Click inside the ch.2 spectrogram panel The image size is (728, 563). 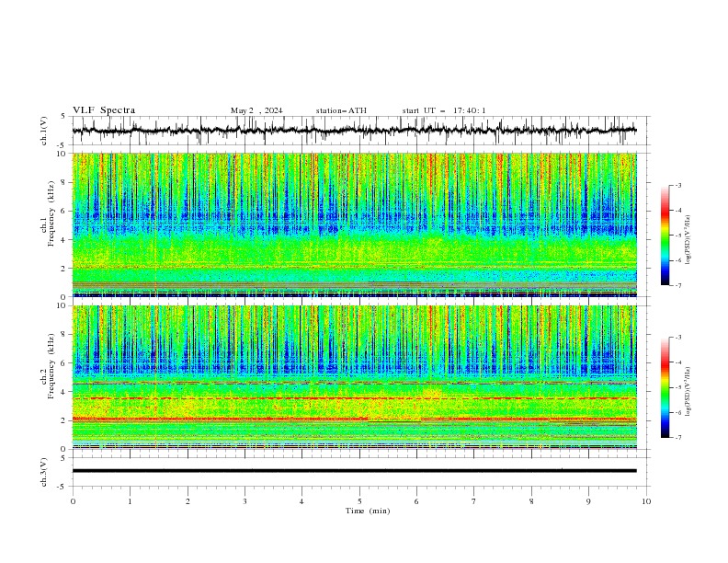point(354,377)
